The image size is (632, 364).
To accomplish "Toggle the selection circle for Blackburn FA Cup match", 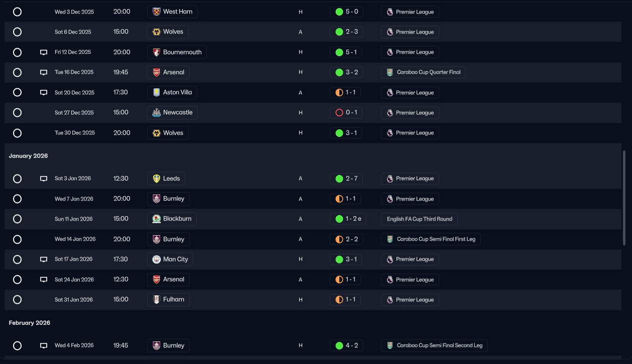I will coord(17,219).
